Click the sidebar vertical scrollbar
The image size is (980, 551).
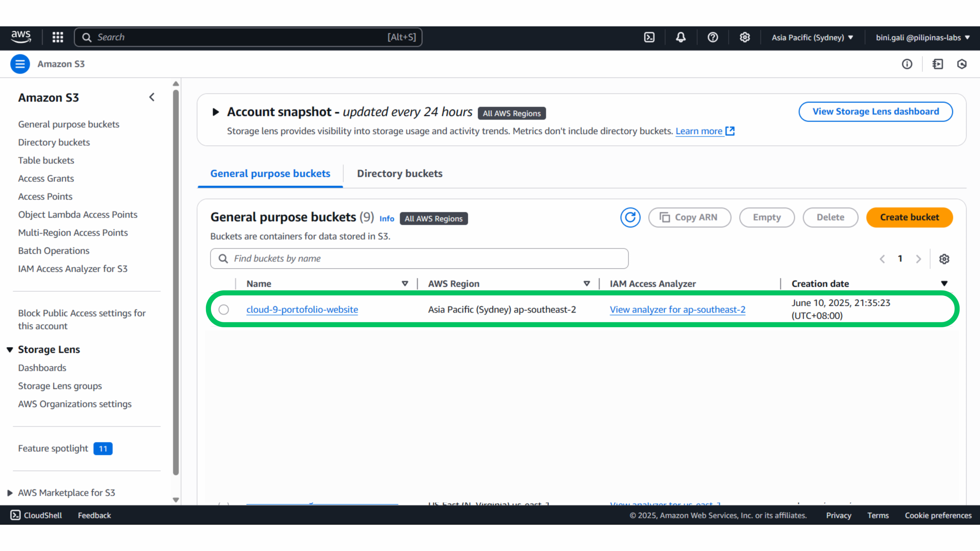pyautogui.click(x=176, y=282)
